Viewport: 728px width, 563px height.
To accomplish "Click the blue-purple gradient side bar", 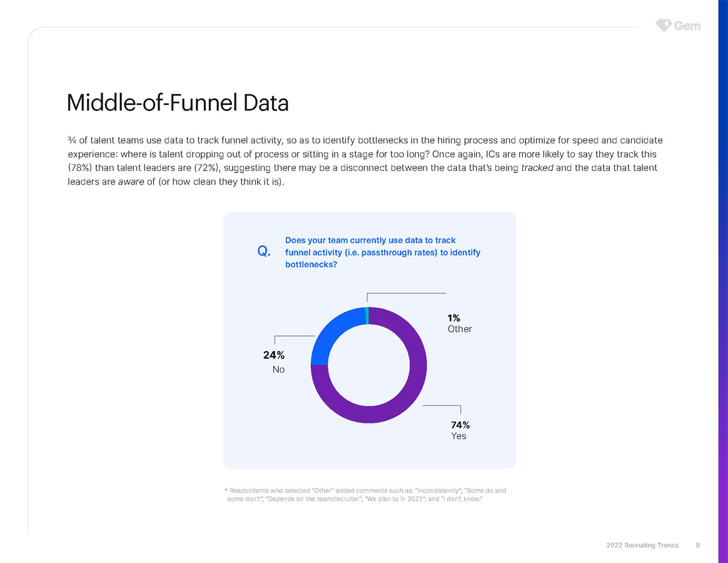I will (722, 281).
